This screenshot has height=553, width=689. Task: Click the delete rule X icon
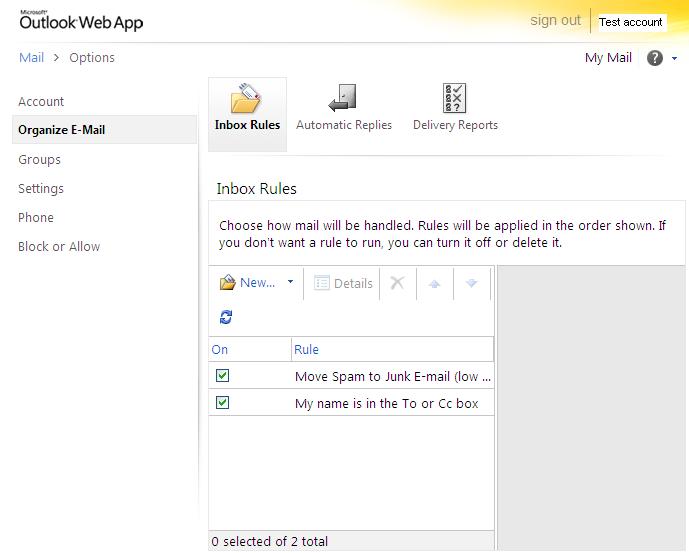click(397, 283)
